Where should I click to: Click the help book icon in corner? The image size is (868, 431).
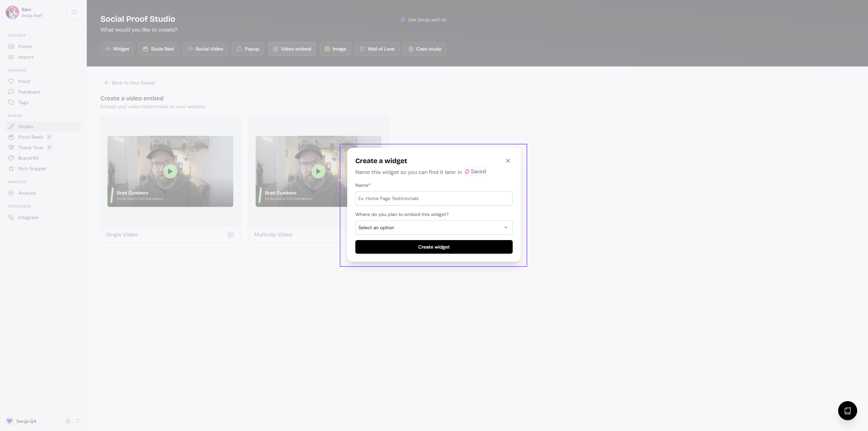click(847, 411)
